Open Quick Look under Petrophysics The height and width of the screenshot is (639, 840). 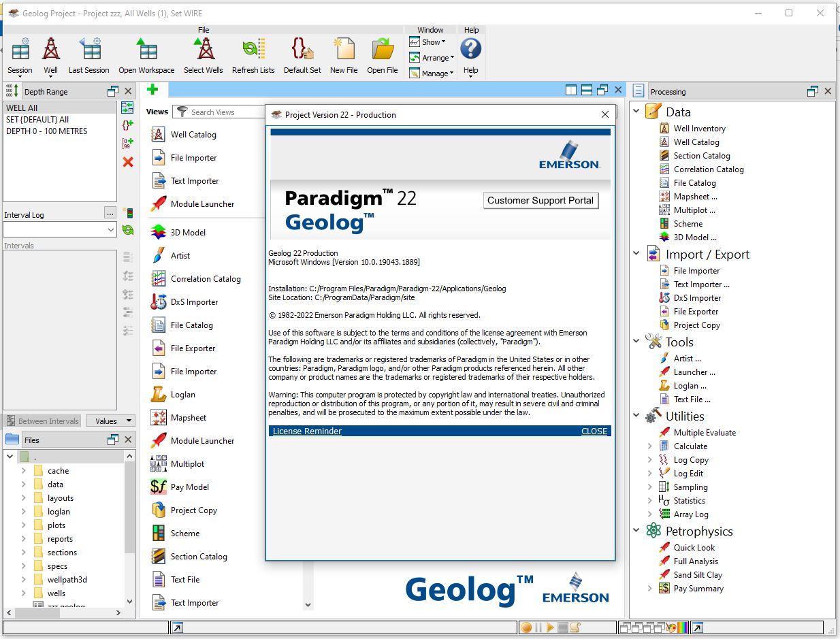coord(694,548)
